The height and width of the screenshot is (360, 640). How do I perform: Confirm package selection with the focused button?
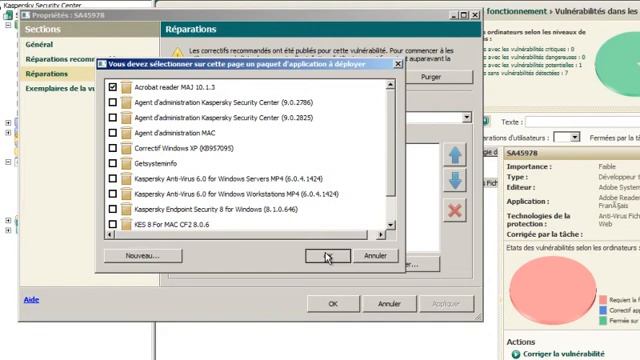328,256
